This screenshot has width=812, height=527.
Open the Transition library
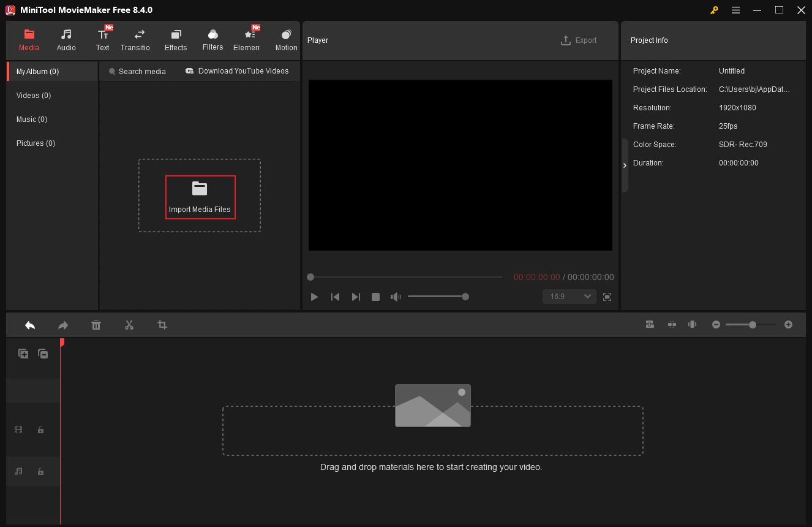click(x=135, y=39)
